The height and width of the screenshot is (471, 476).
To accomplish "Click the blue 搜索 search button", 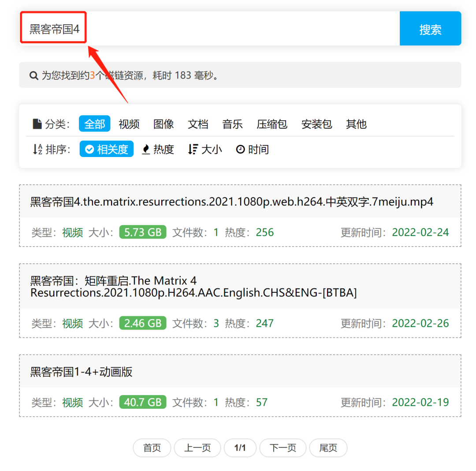I will (430, 29).
